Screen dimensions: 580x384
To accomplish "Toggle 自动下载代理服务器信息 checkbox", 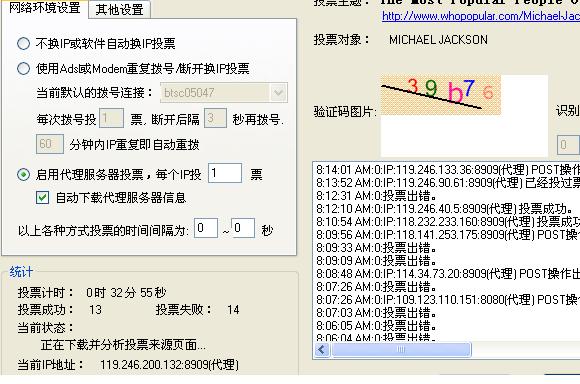I will tap(43, 198).
